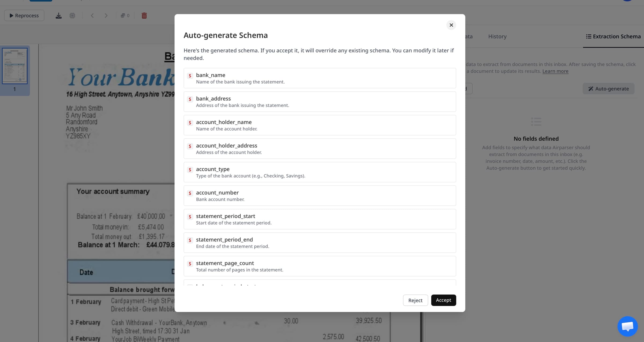This screenshot has height=342, width=644.
Task: Click the string type icon beside bank_address
Action: point(190,99)
